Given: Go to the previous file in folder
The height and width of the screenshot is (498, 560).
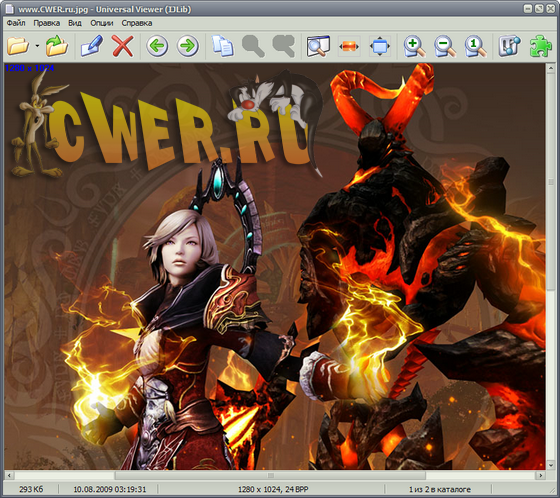Looking at the screenshot, I should [157, 46].
